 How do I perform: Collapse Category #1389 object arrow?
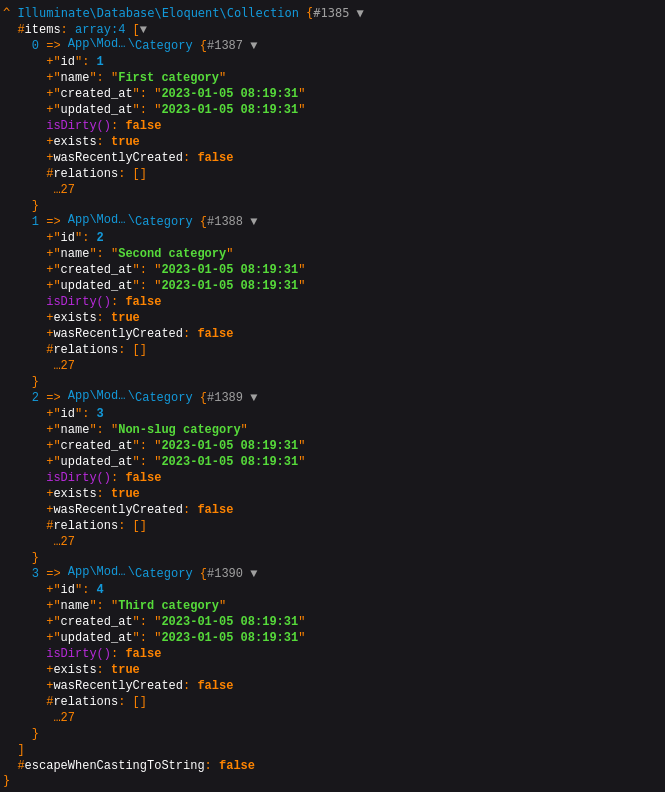click(x=254, y=398)
